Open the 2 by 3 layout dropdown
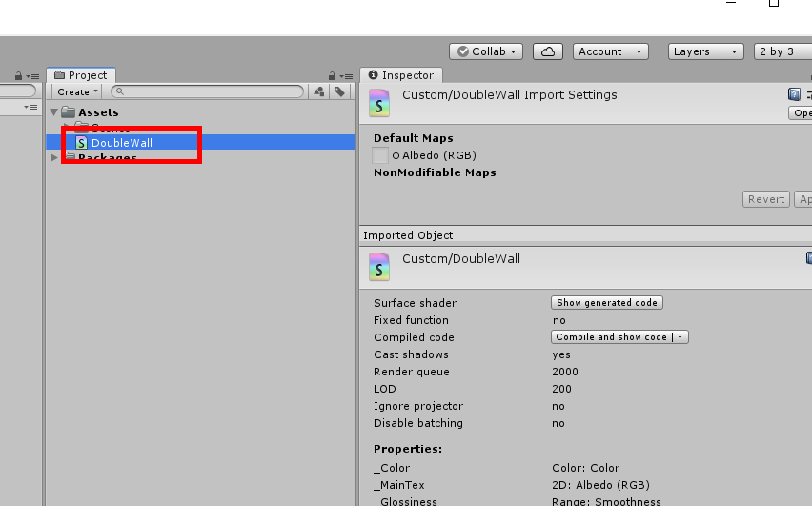812x506 pixels. point(782,51)
